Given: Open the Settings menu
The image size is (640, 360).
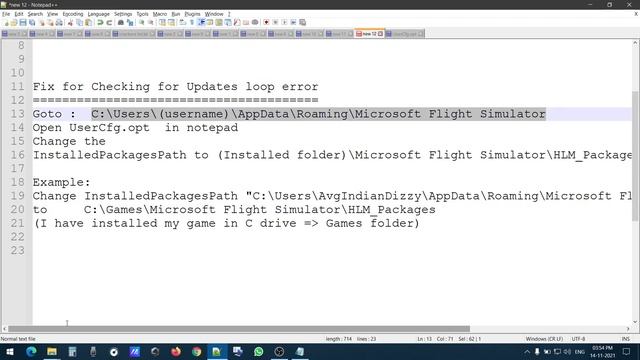Looking at the screenshot, I should click(x=123, y=14).
